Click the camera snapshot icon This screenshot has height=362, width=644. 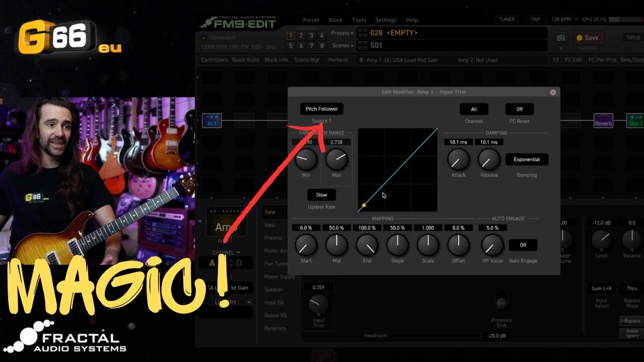(561, 38)
